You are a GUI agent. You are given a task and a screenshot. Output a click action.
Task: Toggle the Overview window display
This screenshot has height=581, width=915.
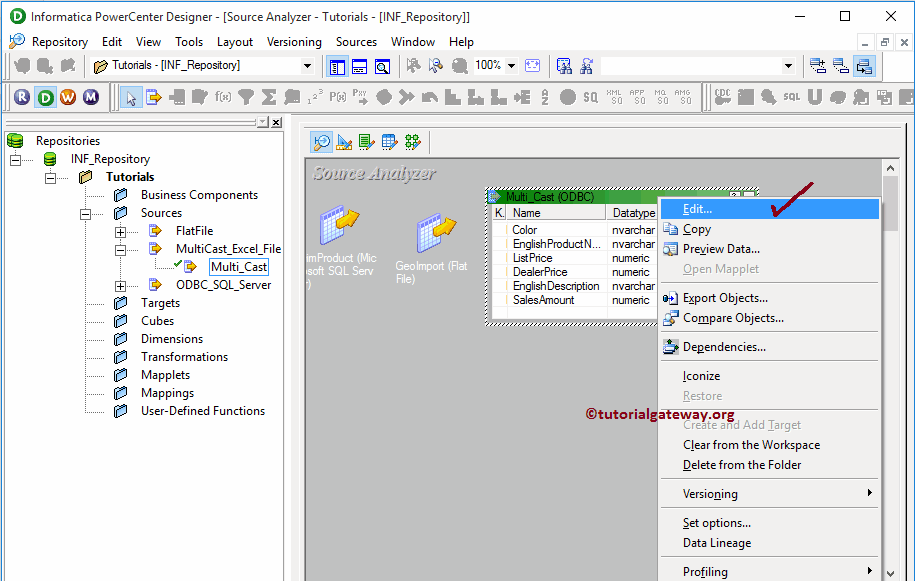click(381, 66)
